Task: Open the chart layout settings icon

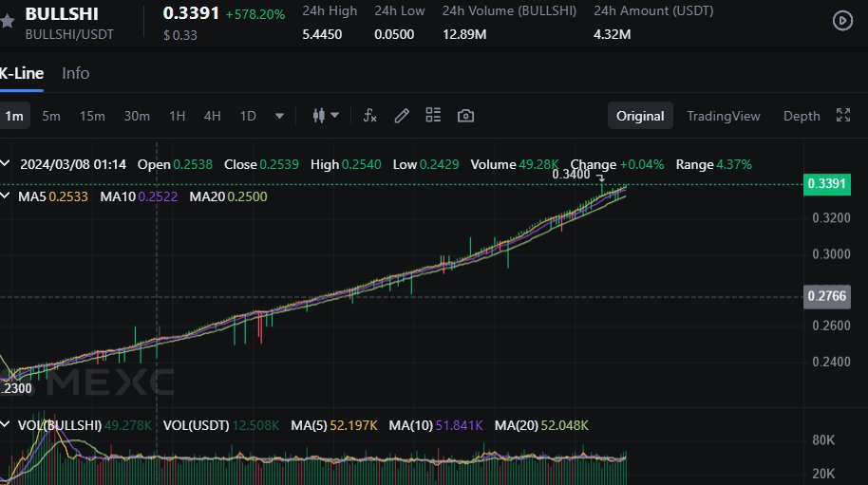Action: pyautogui.click(x=433, y=115)
